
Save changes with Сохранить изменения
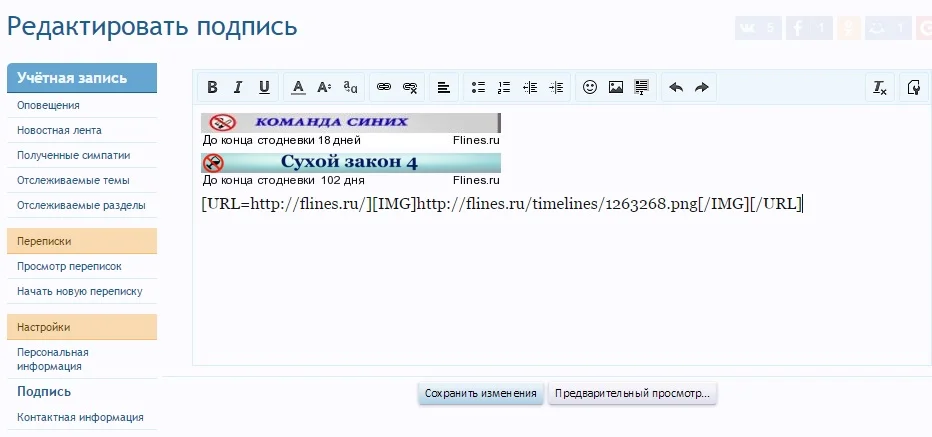(481, 393)
